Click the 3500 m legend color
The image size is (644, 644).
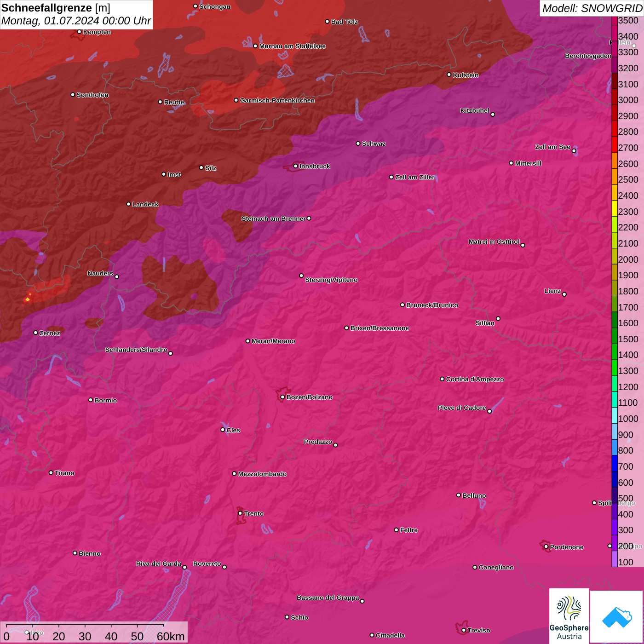614,20
